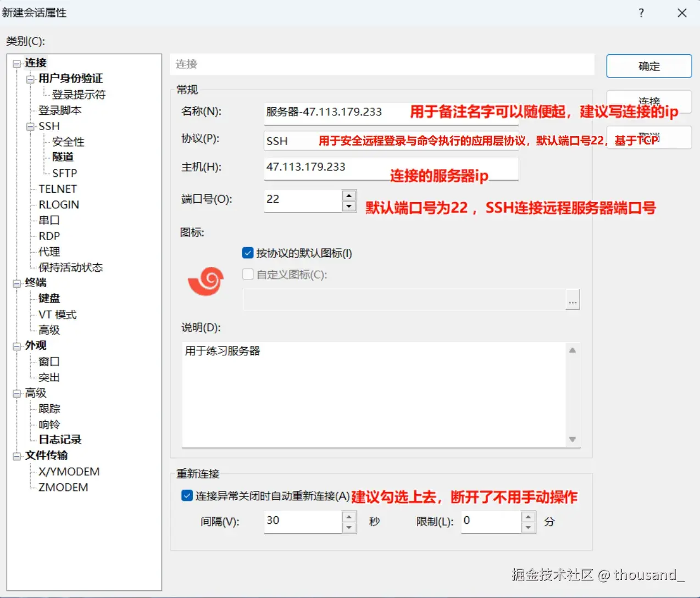Collapse the 文件传输 tree node
700x598 pixels.
[17, 456]
